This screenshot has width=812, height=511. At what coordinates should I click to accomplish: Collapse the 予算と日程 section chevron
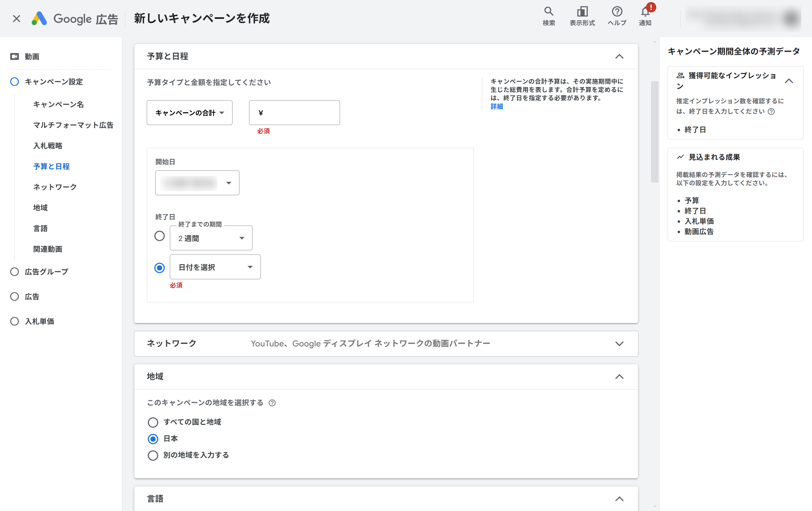619,56
